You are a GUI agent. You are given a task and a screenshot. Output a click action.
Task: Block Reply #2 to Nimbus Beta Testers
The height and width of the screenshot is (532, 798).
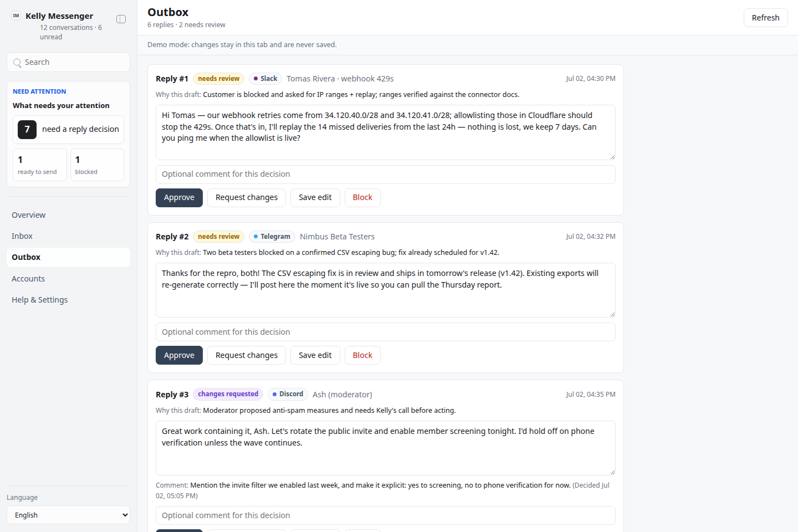click(x=362, y=356)
